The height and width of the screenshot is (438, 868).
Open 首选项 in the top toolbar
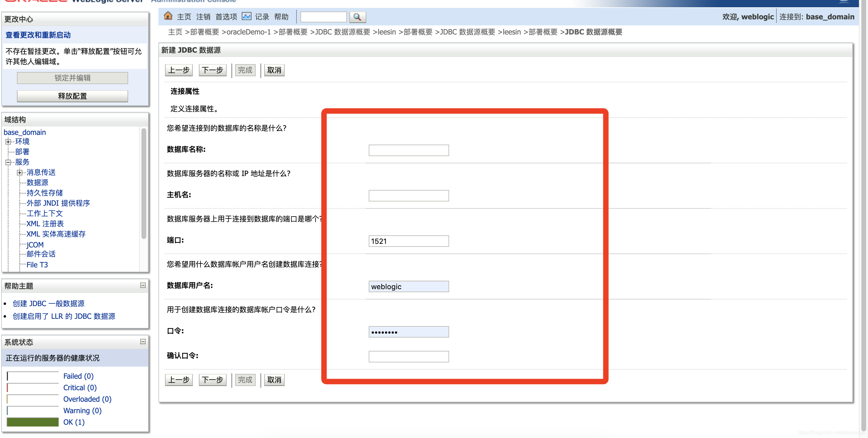coord(226,17)
